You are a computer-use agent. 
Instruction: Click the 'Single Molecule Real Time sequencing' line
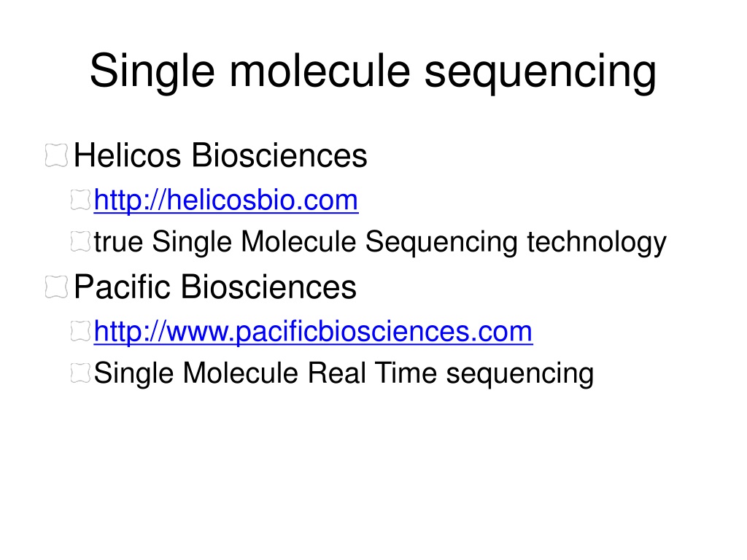pos(344,373)
